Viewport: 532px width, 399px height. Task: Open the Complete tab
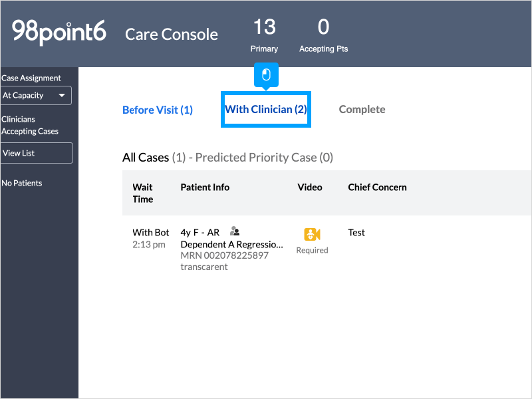362,109
